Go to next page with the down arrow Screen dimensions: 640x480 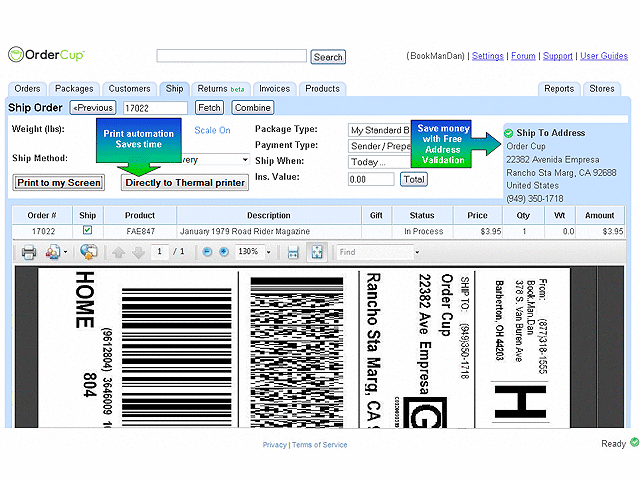tap(138, 252)
